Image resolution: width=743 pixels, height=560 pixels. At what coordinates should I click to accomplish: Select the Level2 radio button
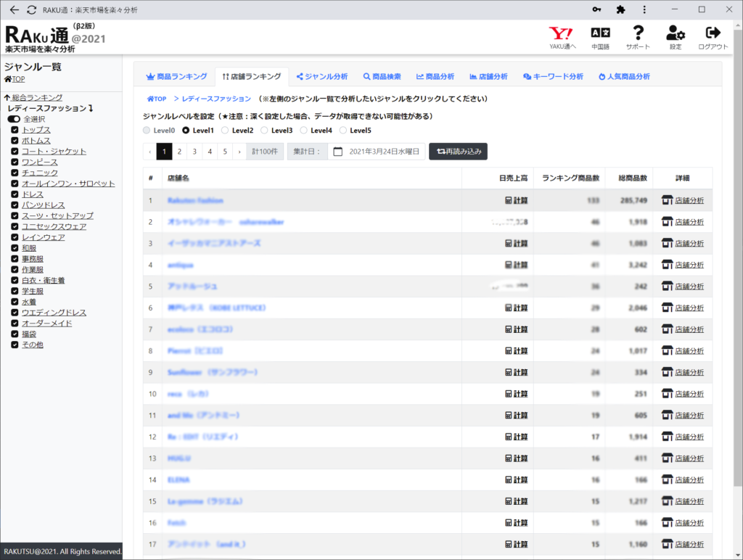tap(225, 131)
